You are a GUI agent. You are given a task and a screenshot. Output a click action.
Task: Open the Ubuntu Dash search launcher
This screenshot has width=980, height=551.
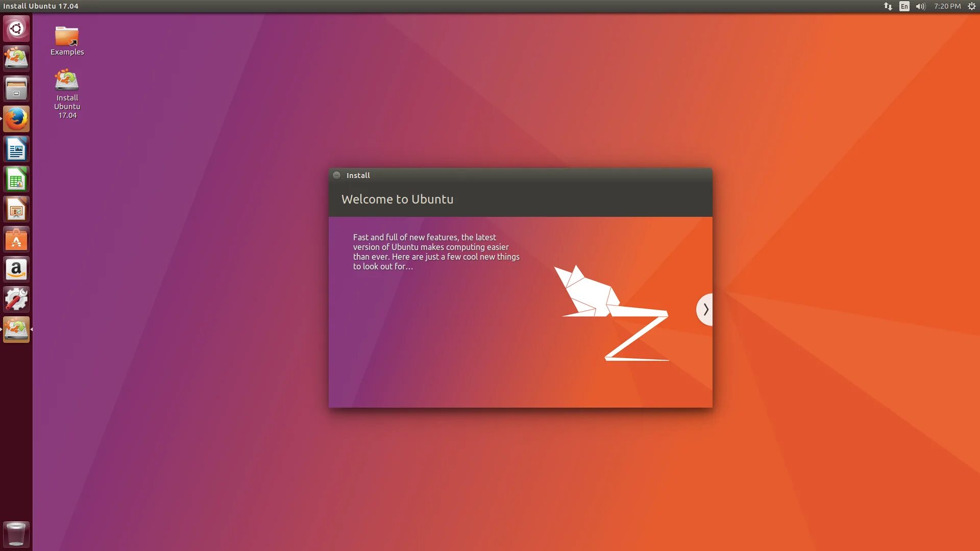(16, 29)
